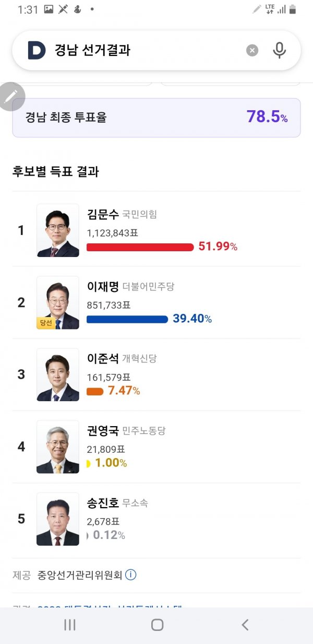This screenshot has height=644, width=313.
Task: Open 이재명 candidate photo
Action: 58,302
